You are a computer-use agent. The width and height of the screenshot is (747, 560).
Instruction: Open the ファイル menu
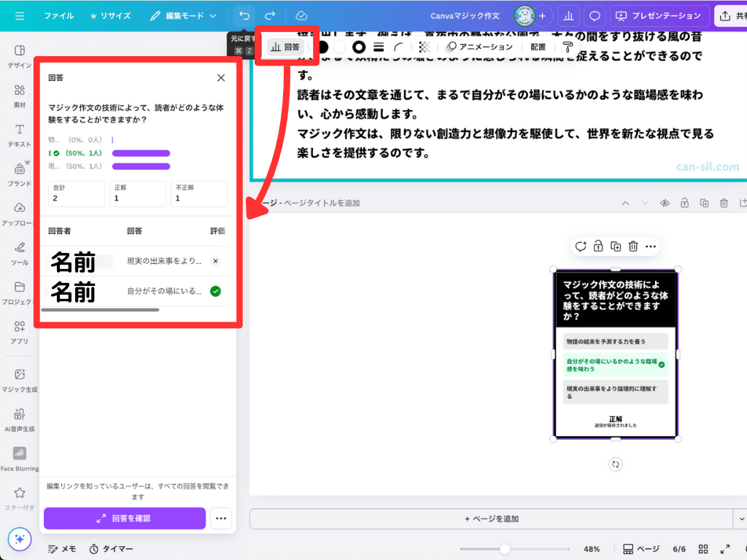59,16
